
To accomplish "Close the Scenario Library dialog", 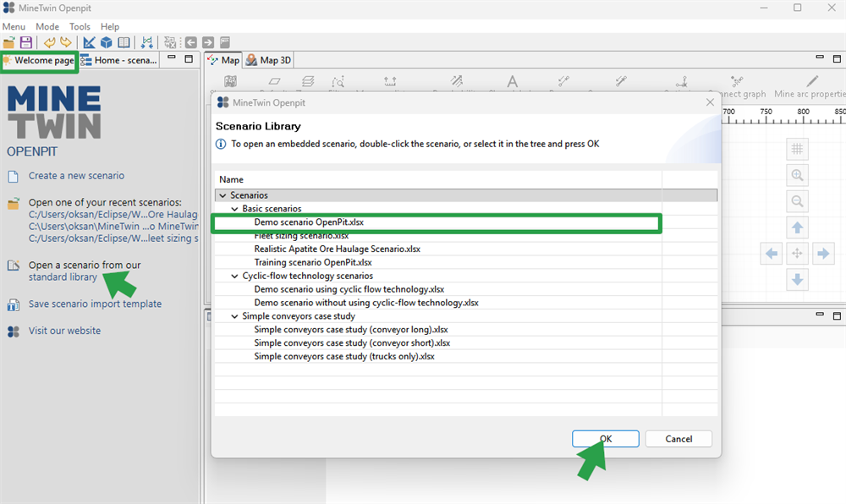I will (x=710, y=102).
